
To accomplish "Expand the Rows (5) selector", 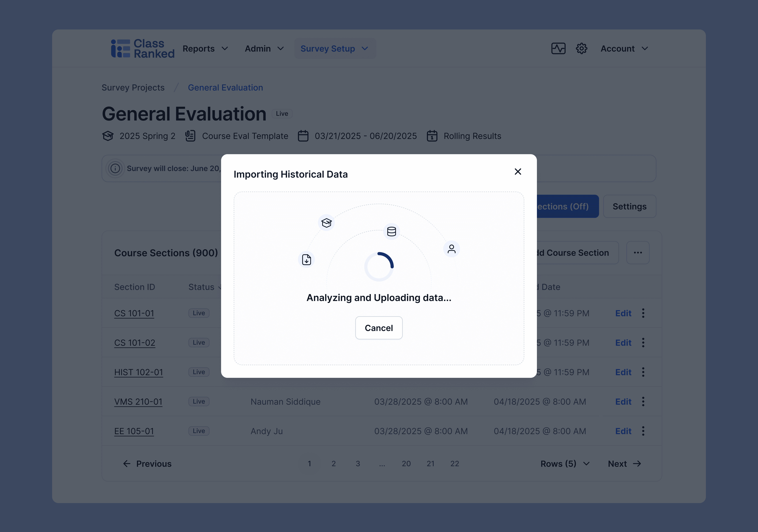I will (565, 464).
